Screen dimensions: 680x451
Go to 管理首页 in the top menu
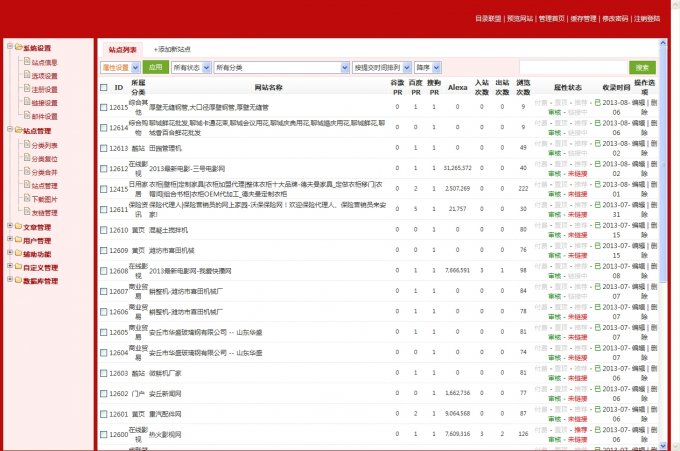click(x=552, y=19)
